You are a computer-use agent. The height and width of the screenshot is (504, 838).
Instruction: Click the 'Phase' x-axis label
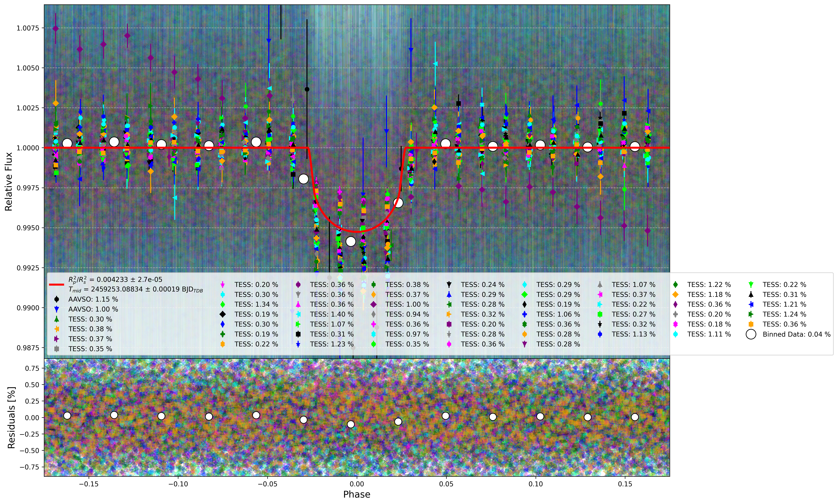(356, 495)
